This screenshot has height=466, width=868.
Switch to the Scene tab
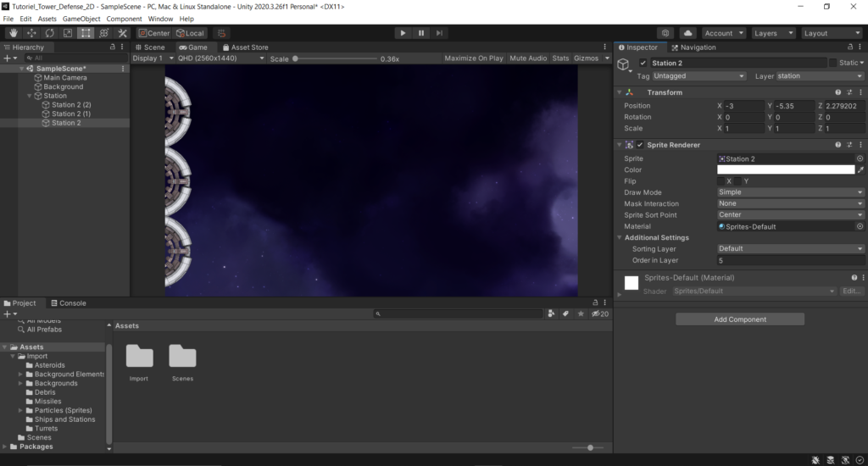pyautogui.click(x=150, y=47)
